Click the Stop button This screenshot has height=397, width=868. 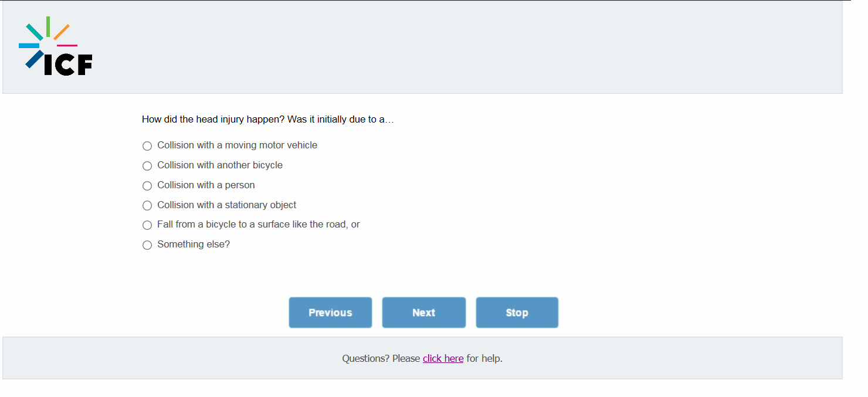point(517,313)
